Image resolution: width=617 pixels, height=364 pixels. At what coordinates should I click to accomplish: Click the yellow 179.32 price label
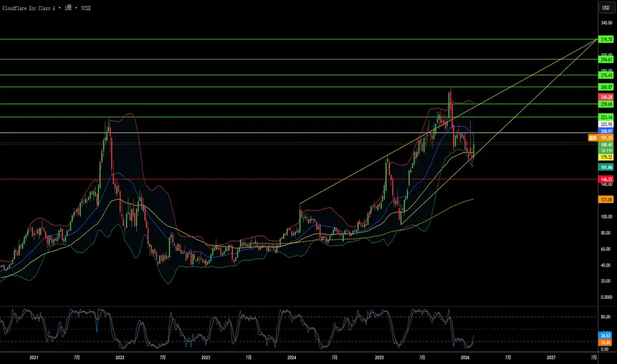coord(606,158)
